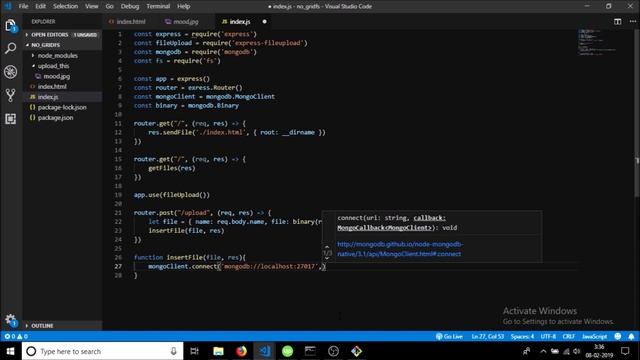Switch to the mood.jpg tab

coord(186,22)
